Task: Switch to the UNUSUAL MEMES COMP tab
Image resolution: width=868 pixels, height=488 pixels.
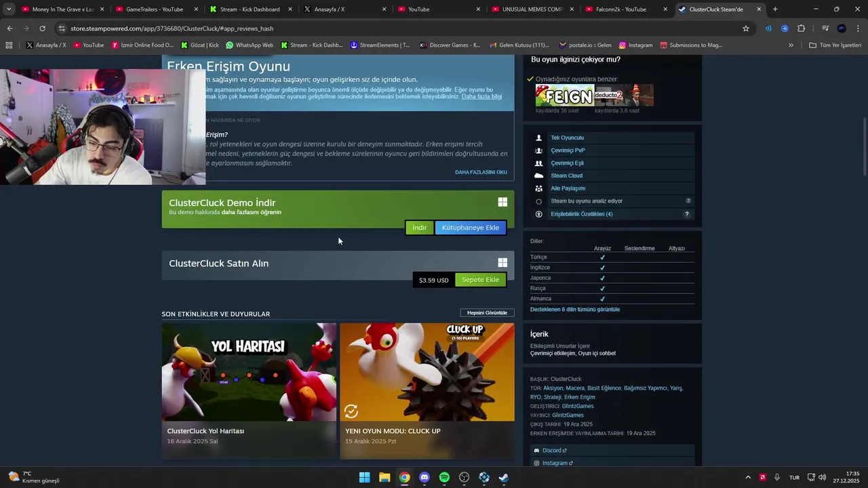Action: (x=532, y=9)
